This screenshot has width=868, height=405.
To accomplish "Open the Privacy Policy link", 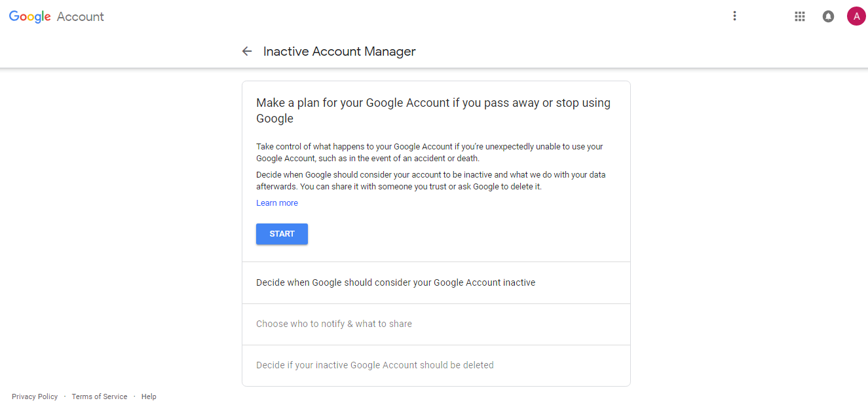I will (35, 396).
